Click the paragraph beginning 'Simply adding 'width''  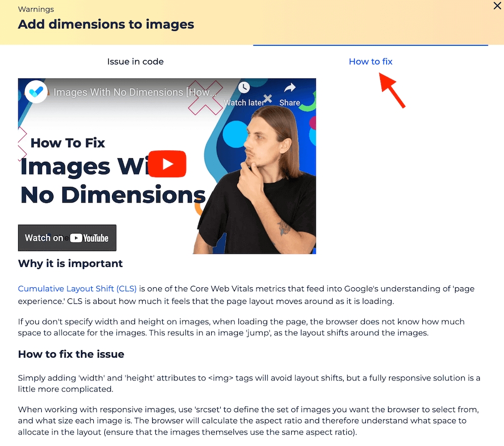[249, 384]
